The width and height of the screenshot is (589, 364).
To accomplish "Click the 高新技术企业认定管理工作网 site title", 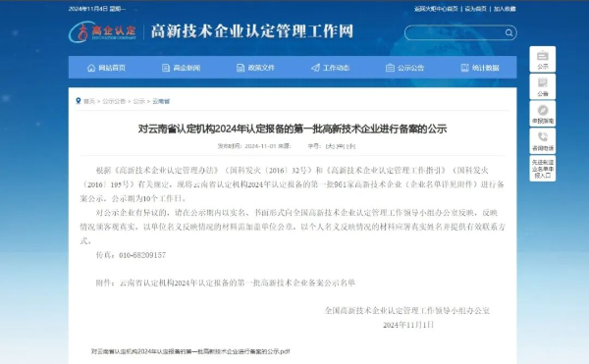I will point(252,31).
